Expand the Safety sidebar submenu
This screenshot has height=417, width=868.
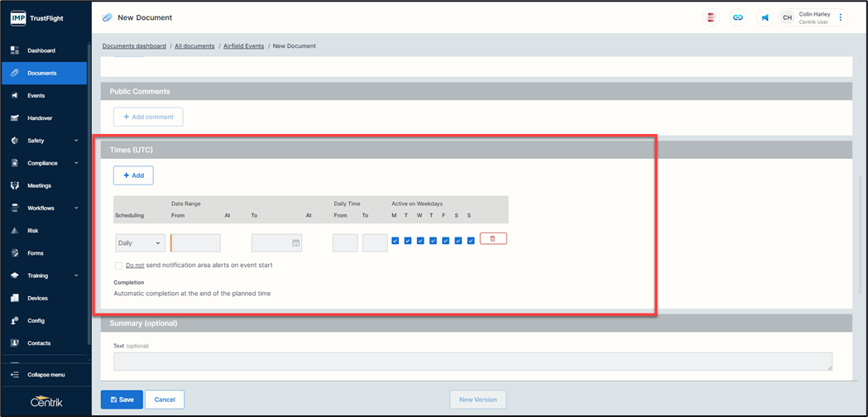76,141
